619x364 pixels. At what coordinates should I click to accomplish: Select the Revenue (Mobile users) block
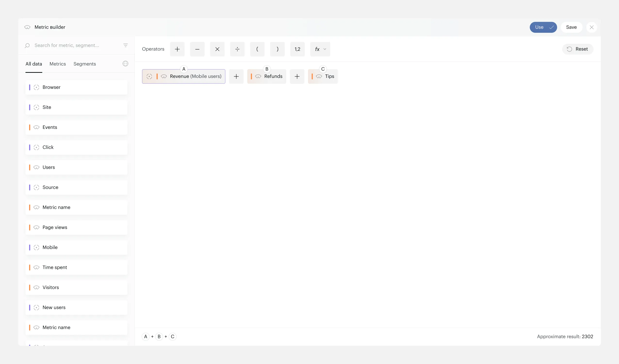[x=184, y=76]
